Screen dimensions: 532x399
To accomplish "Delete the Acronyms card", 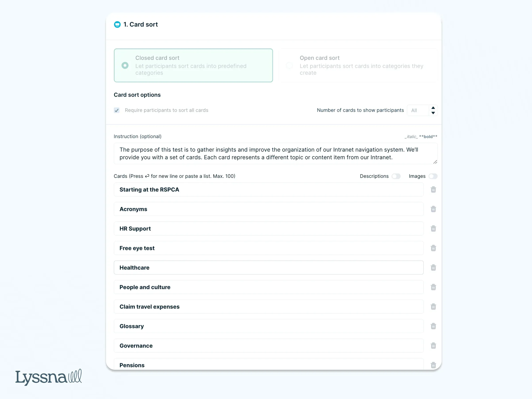I will point(433,209).
